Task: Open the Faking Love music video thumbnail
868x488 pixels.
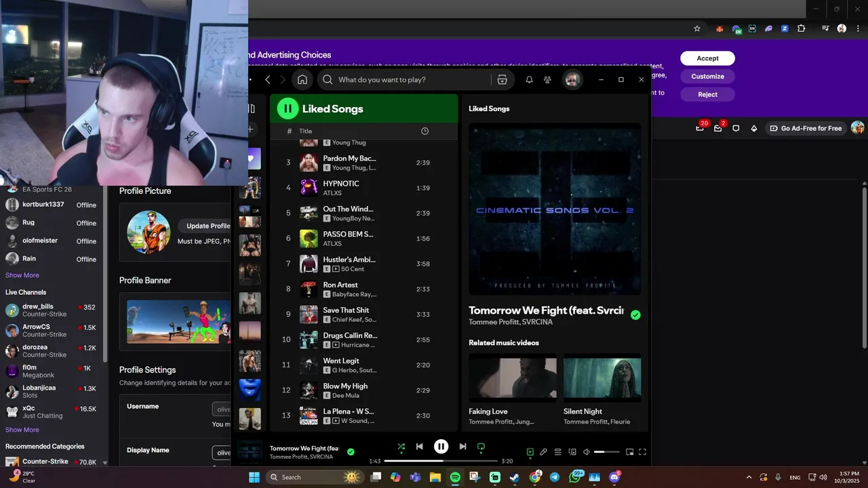Action: point(513,377)
